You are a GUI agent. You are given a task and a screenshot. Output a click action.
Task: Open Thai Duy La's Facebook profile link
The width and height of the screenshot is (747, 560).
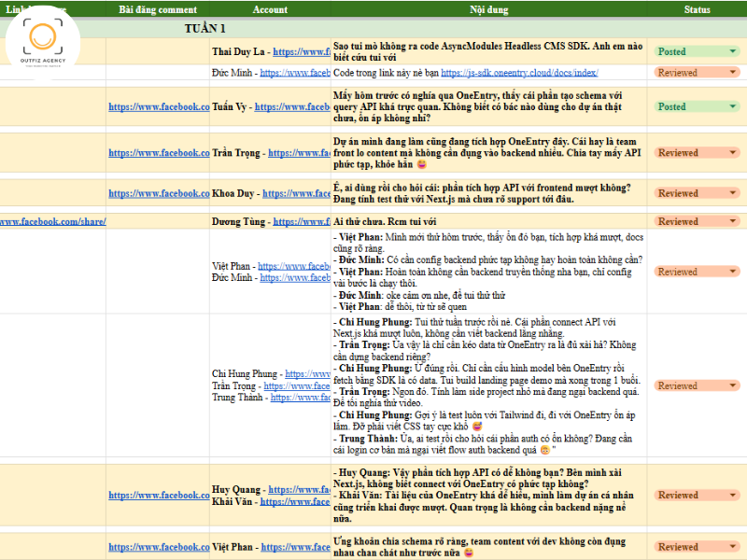click(301, 52)
